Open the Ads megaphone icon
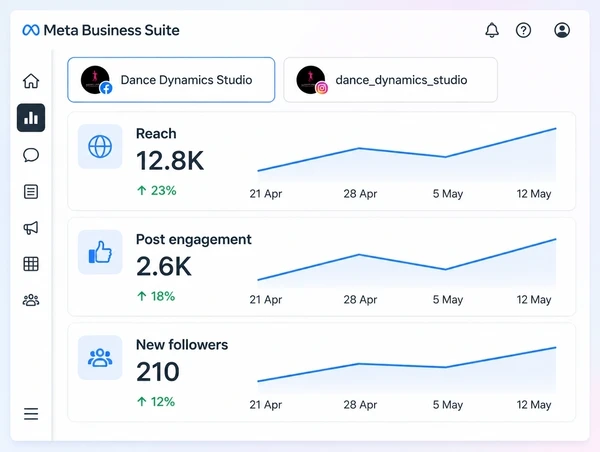600x452 pixels. (x=31, y=228)
